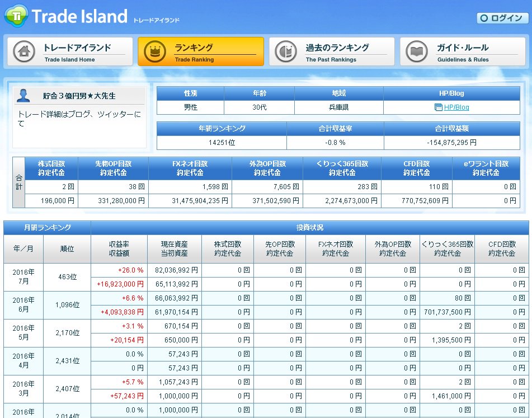
Task: Click the FXネオ total 31,475,904,235 円
Action: (200, 201)
